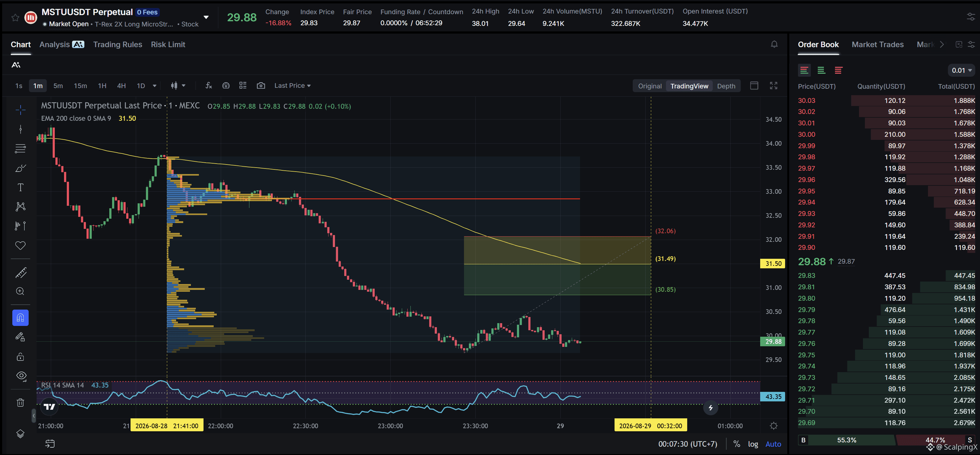Switch chart to Depth view

click(726, 86)
